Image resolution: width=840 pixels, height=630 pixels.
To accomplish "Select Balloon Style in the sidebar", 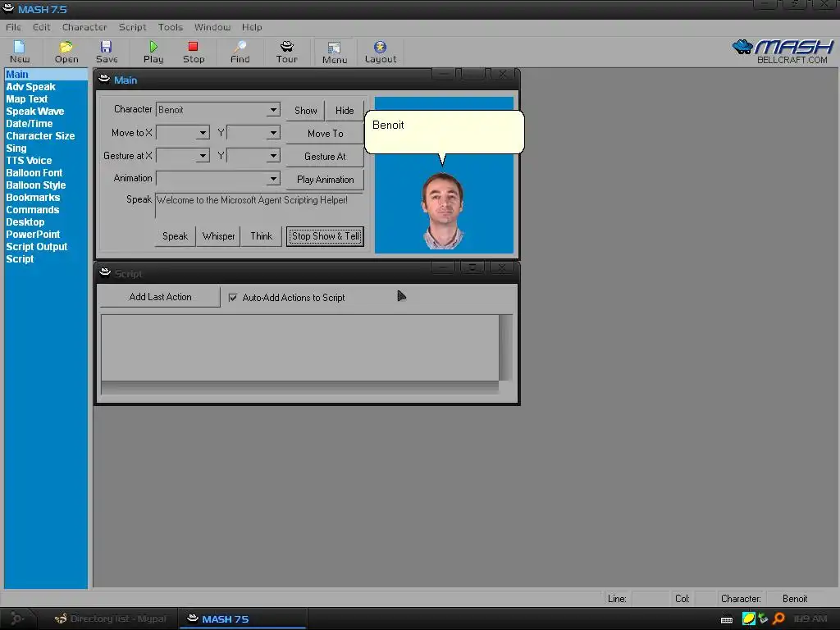I will click(x=36, y=185).
